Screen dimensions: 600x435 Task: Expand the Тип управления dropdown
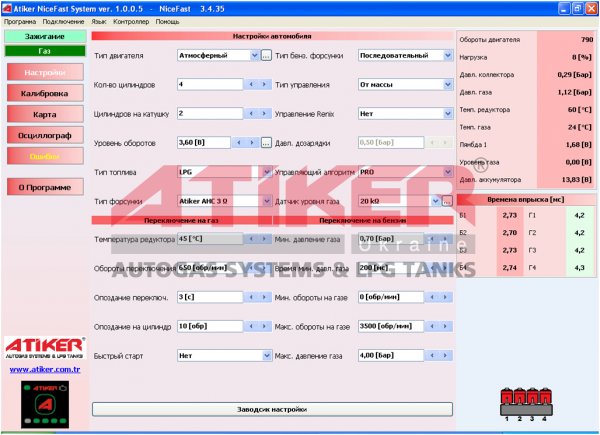pos(448,85)
